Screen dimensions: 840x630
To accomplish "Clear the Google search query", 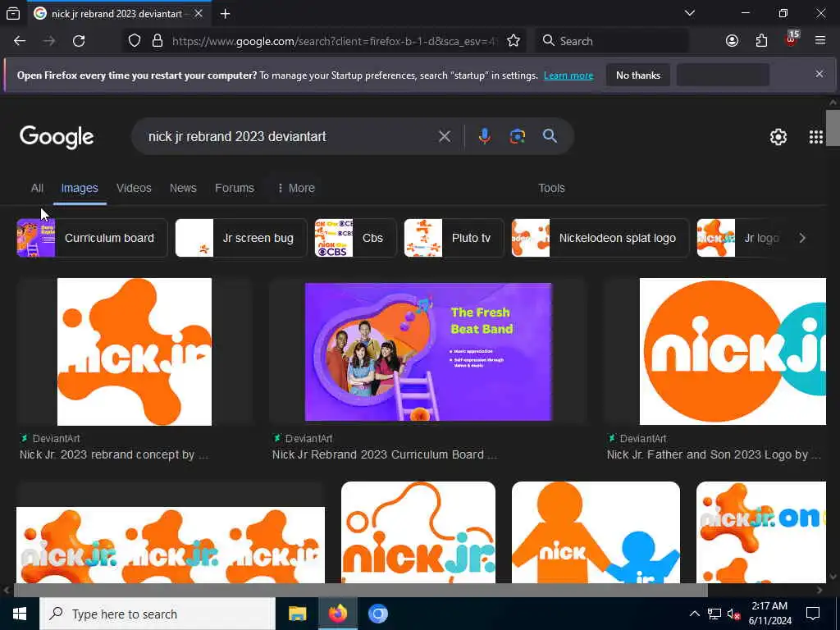I will [x=444, y=137].
